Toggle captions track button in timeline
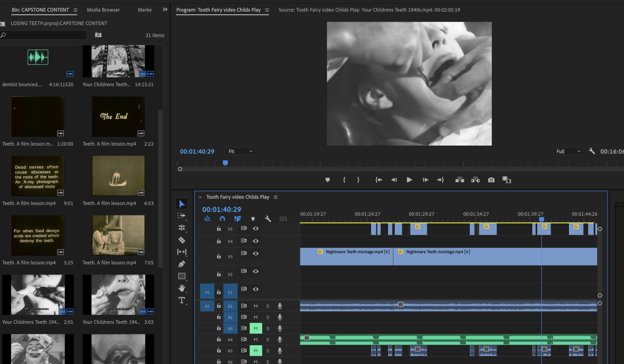624x364 pixels. (283, 219)
